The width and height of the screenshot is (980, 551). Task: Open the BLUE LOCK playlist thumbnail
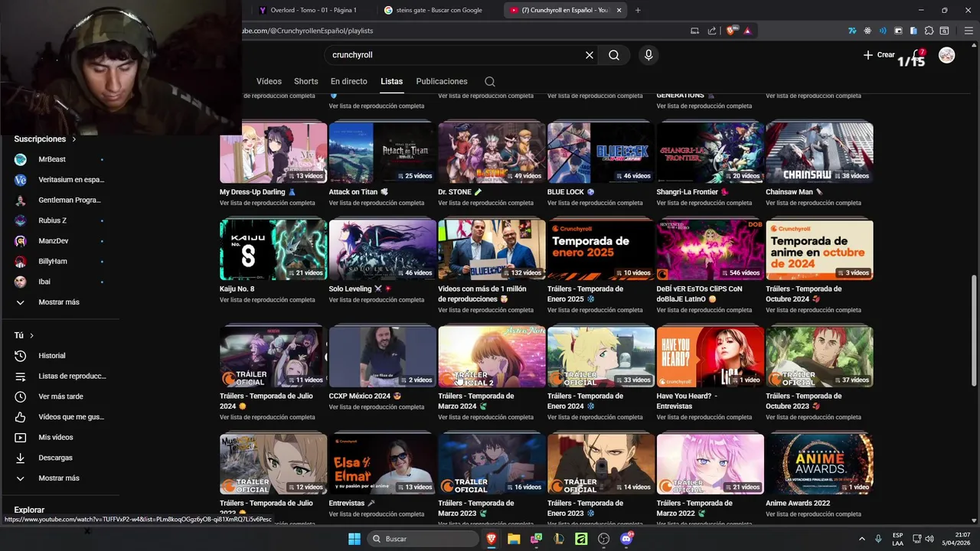coord(601,152)
